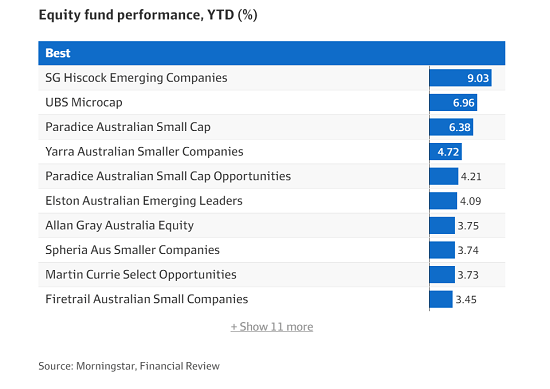Click the 6.96 bar for UBS Microcap

453,102
